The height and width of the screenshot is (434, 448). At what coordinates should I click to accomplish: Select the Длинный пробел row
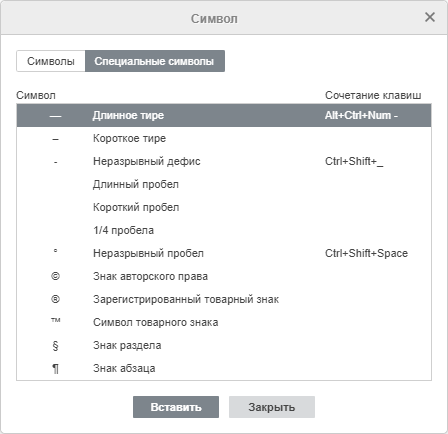(224, 184)
